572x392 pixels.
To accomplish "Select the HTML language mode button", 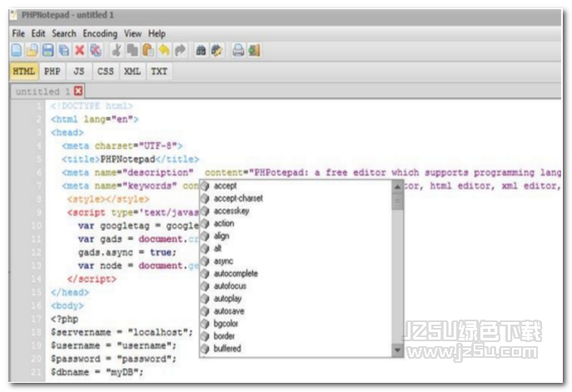I will [23, 71].
